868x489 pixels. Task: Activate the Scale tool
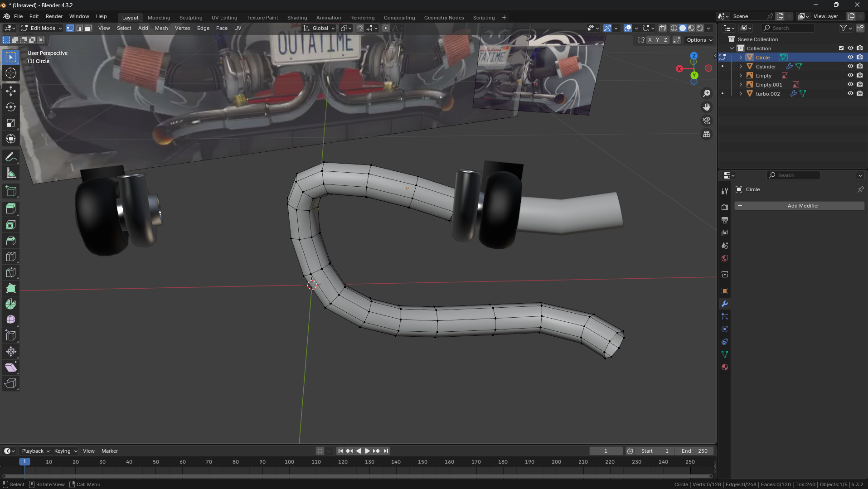pos(11,123)
